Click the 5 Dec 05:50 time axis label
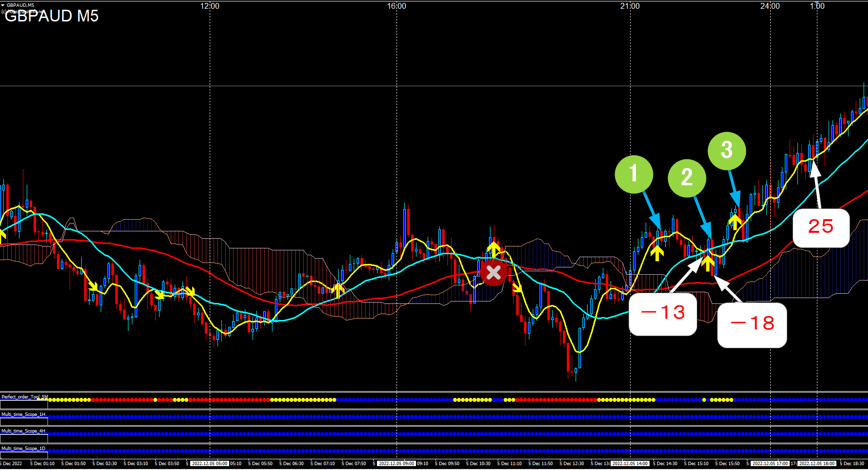The height and width of the screenshot is (470, 868). 260,464
